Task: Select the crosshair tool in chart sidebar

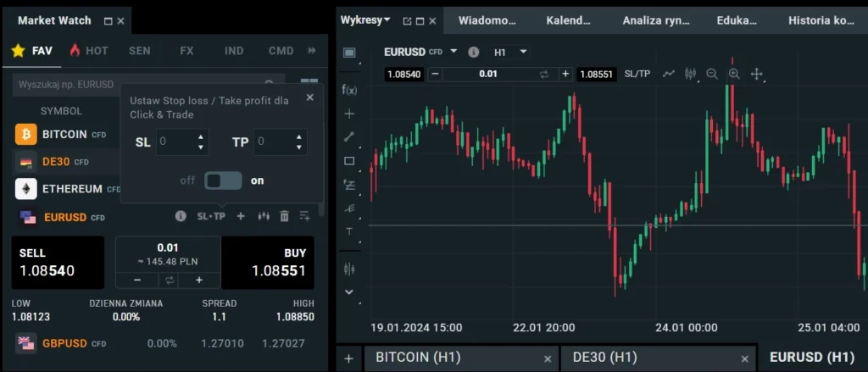Action: coord(349,113)
